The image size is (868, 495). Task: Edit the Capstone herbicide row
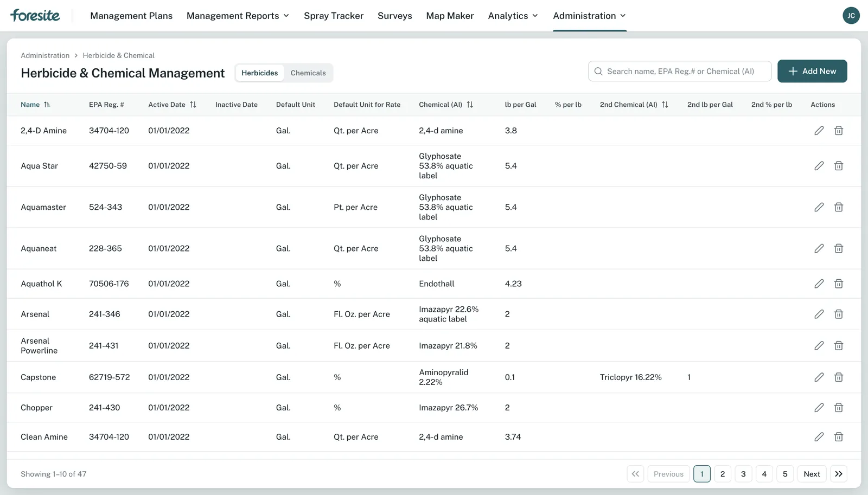[819, 377]
